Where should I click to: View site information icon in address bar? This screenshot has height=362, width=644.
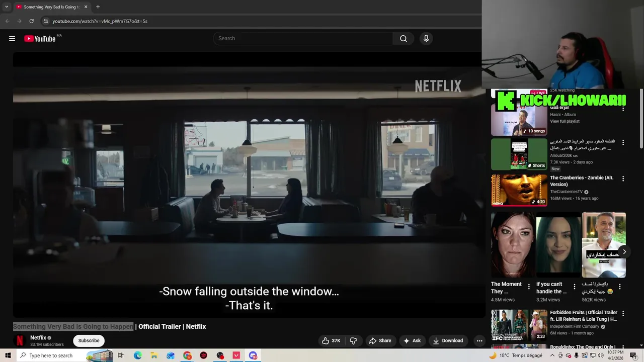45,21
